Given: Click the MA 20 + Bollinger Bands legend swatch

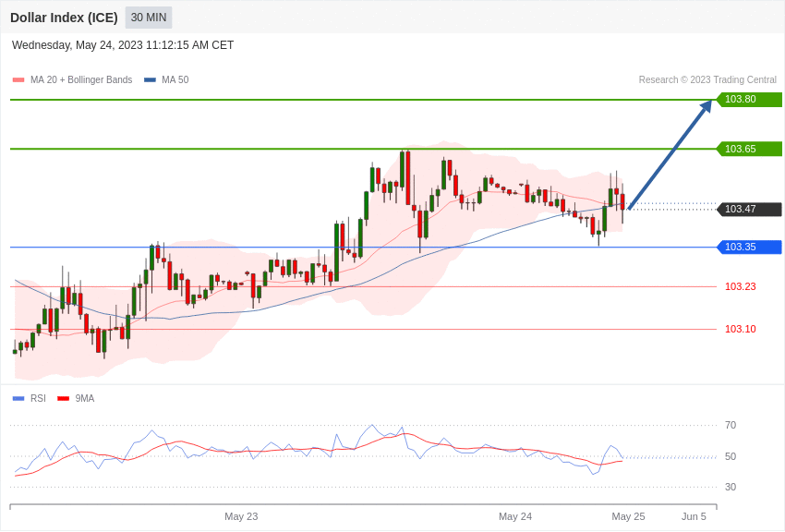Looking at the screenshot, I should 18,80.
